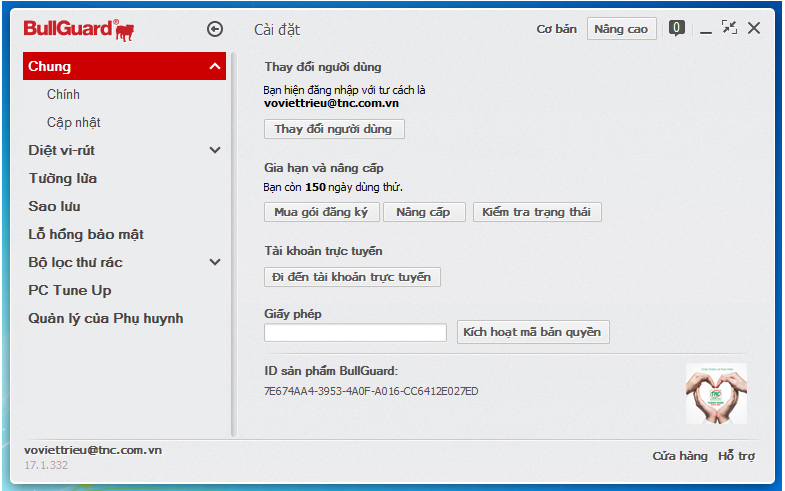Image resolution: width=785 pixels, height=491 pixels.
Task: Expand the Diệt vi-rút chevron
Action: coord(215,150)
